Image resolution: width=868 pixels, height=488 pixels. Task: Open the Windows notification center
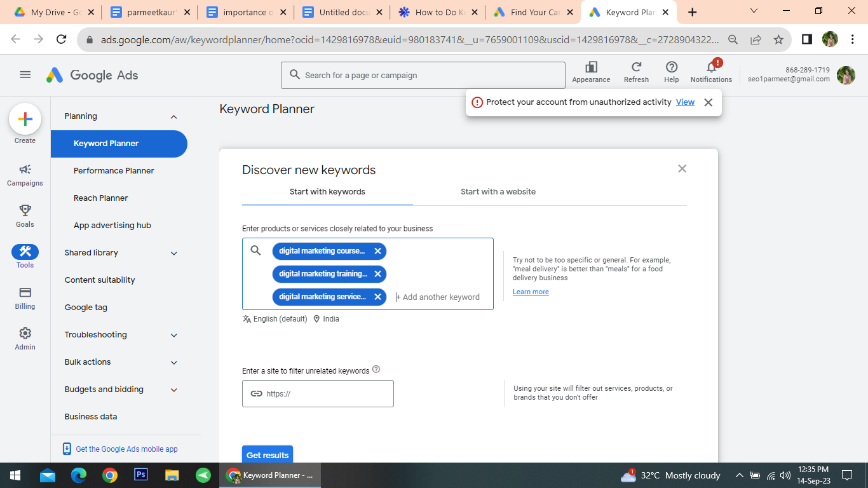click(x=847, y=475)
